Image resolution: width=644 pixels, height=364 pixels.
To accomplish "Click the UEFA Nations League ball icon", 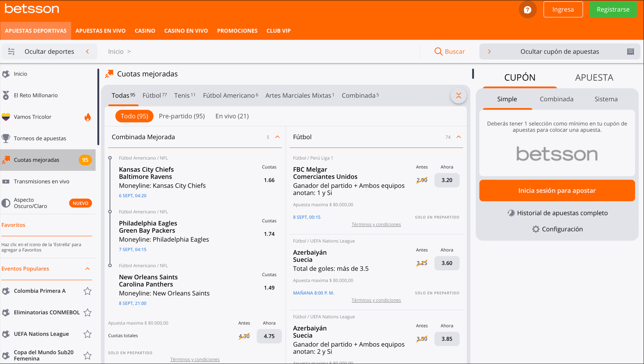I will [x=6, y=334].
